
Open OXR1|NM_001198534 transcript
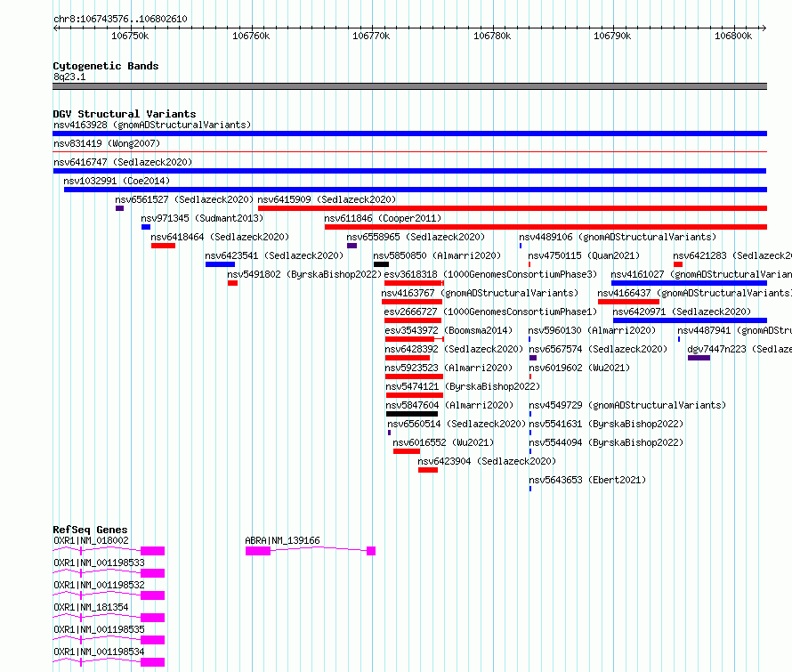(x=99, y=652)
